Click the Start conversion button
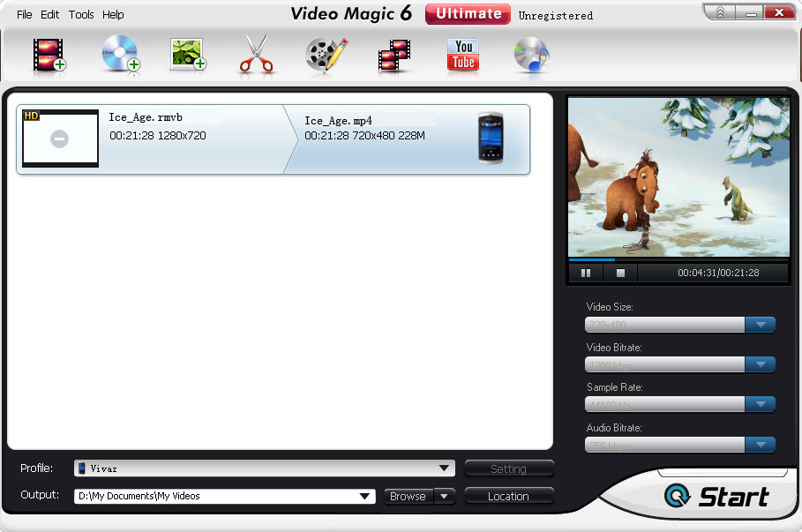 (716, 496)
